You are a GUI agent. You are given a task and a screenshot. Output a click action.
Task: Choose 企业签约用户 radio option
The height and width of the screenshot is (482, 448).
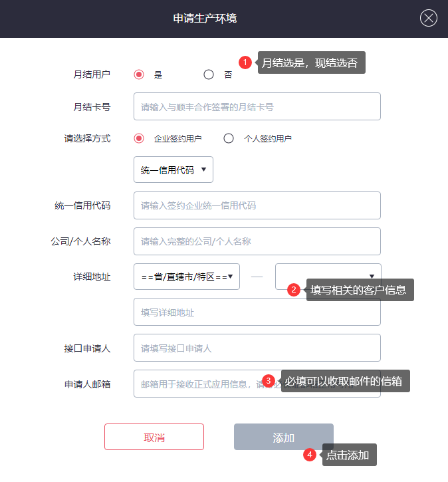[x=139, y=138]
